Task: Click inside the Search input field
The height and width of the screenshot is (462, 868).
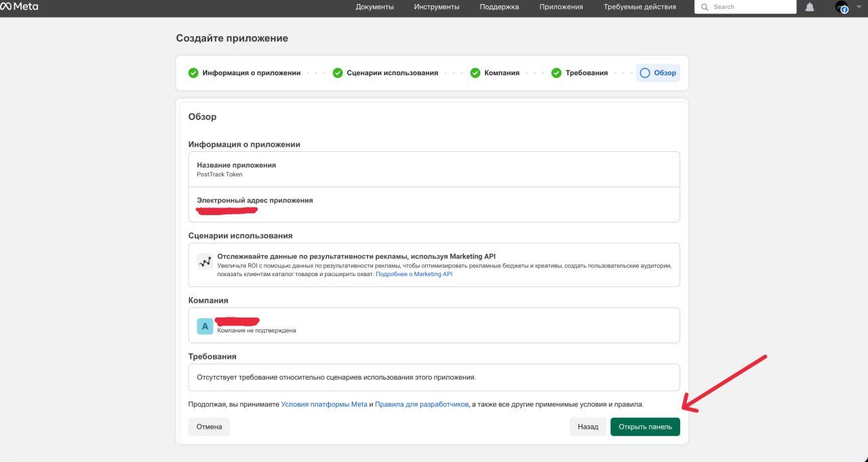Action: coord(746,6)
